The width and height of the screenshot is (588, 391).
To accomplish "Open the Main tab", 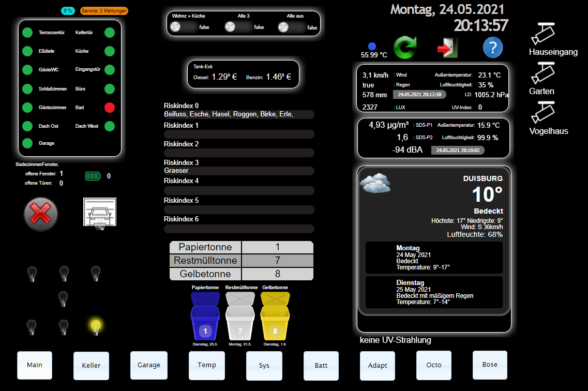I will coord(35,365).
